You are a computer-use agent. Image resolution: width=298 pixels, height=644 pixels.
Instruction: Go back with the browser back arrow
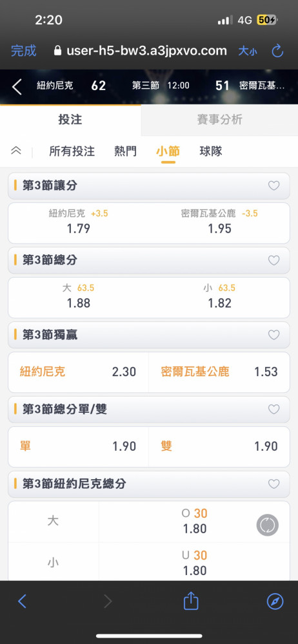coord(22,601)
